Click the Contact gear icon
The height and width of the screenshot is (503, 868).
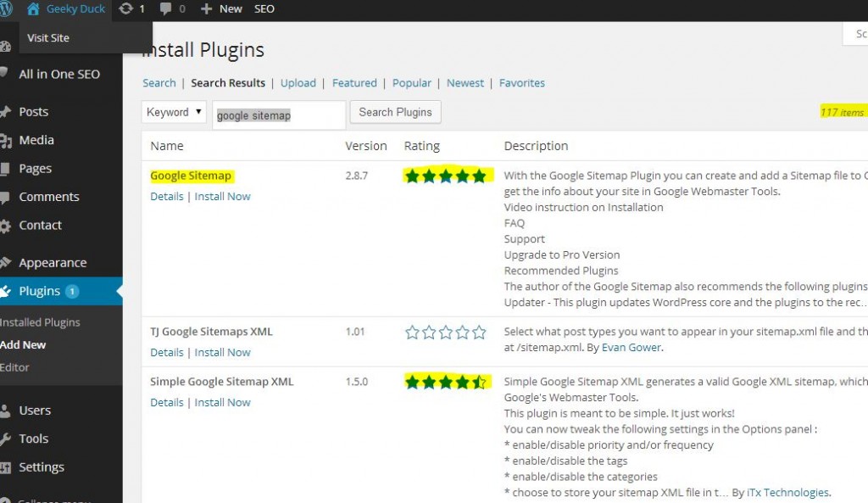[6, 226]
